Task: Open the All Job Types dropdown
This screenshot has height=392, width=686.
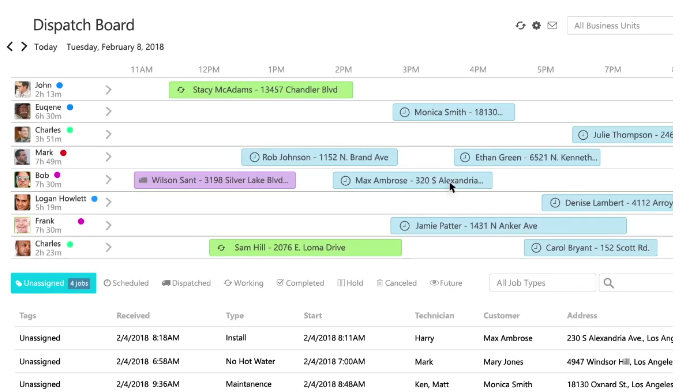Action: click(542, 283)
